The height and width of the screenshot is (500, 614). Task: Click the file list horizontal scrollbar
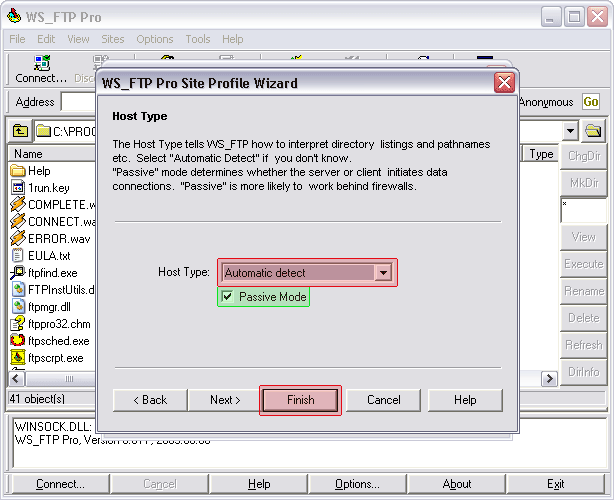pyautogui.click(x=60, y=379)
